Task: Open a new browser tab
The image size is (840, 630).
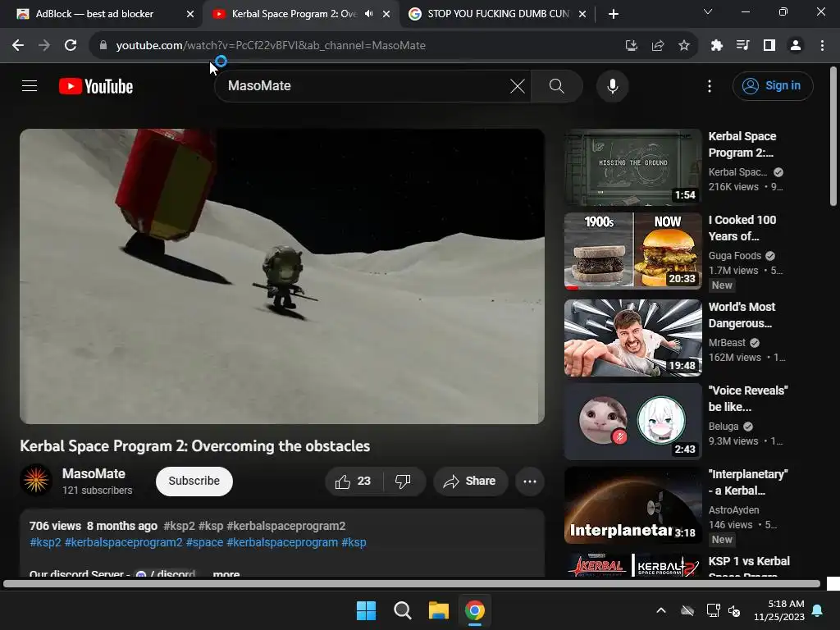Action: tap(614, 14)
